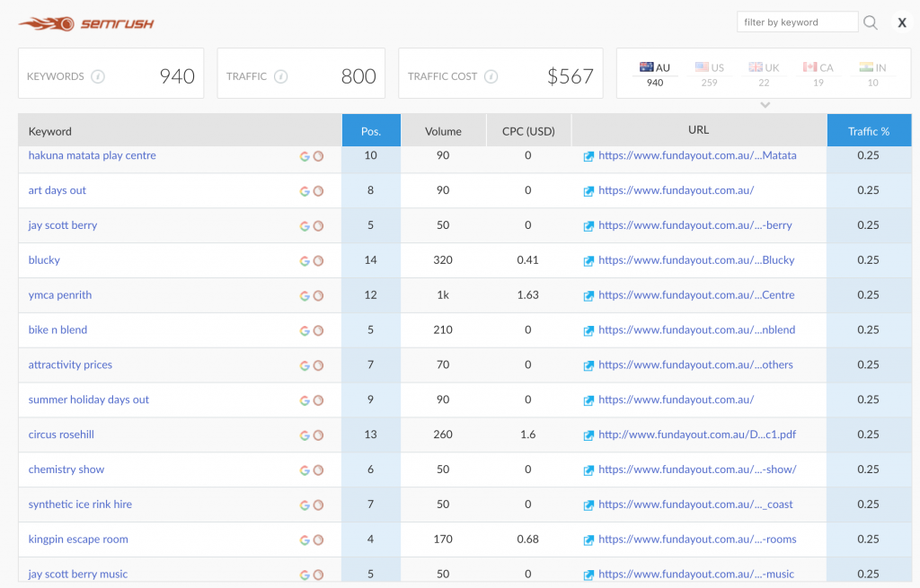Open keyword link chemistry show
Viewport: 920px width, 588px height.
point(66,469)
